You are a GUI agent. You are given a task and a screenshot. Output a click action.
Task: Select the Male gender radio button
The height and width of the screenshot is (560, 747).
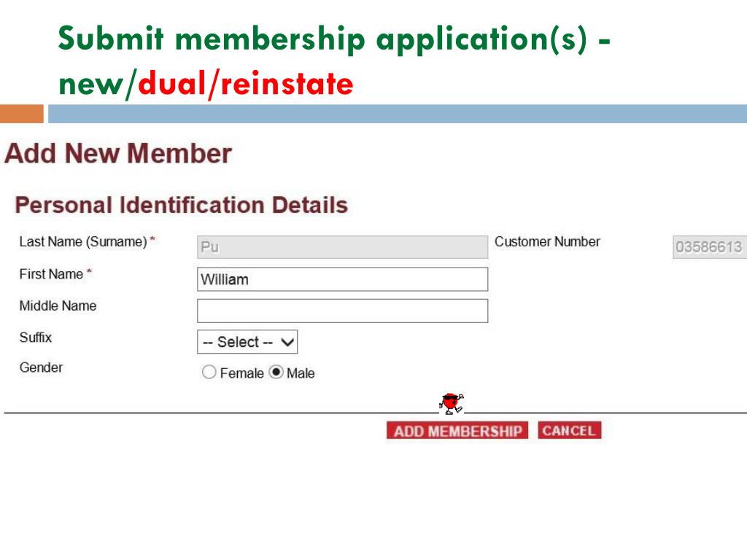click(276, 372)
